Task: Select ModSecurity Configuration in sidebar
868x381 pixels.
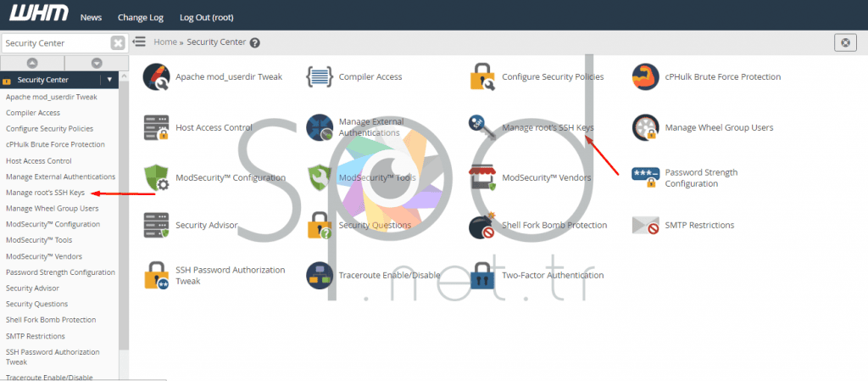Action: point(53,224)
